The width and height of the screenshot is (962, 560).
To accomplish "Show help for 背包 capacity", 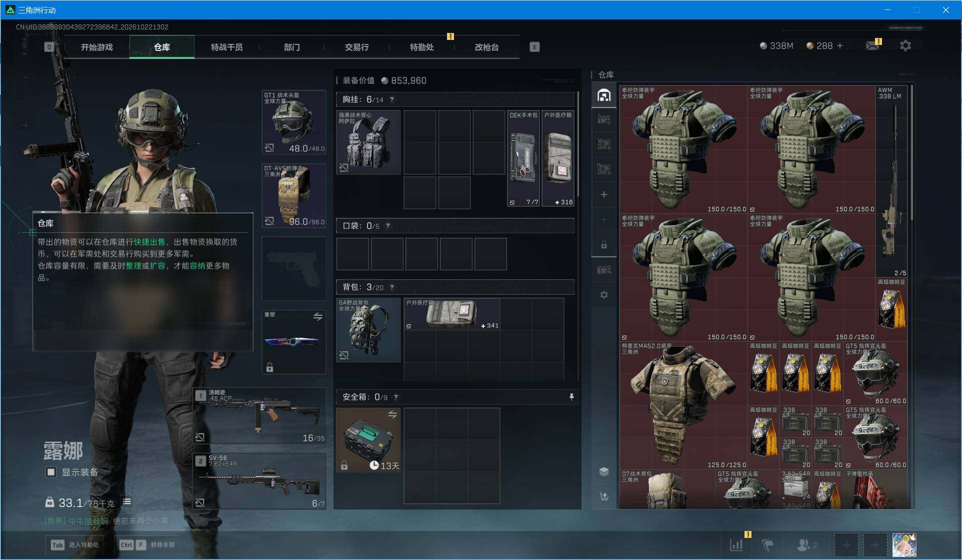I will pyautogui.click(x=392, y=287).
